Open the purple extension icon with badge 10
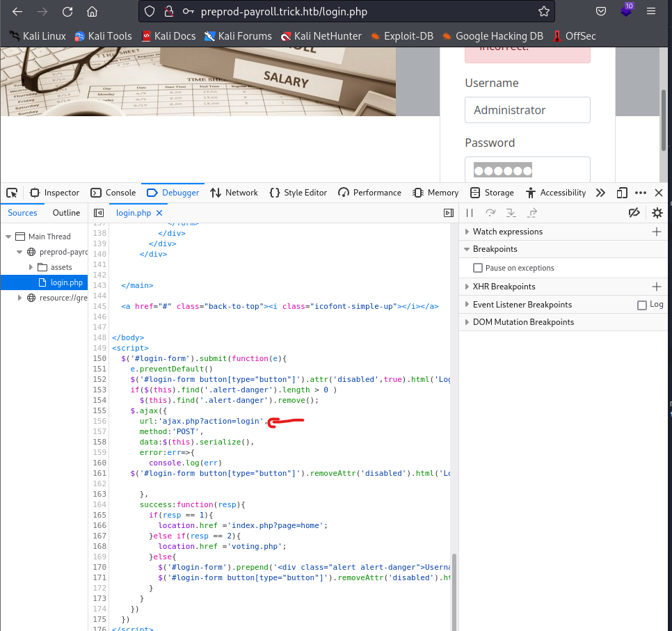The height and width of the screenshot is (631, 672). (626, 10)
